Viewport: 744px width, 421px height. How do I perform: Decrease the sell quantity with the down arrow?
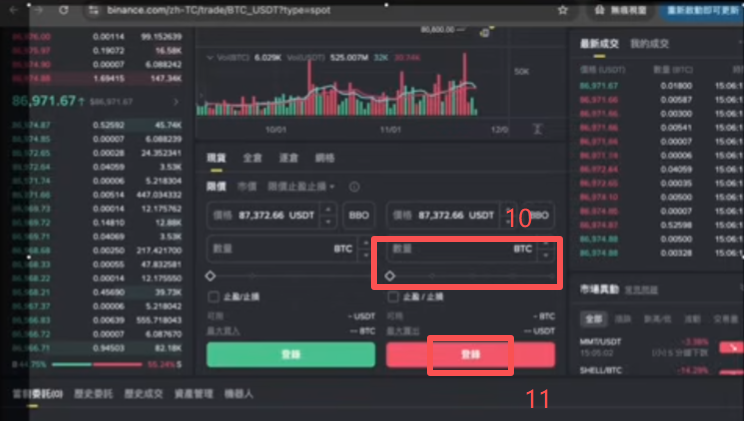(x=546, y=255)
